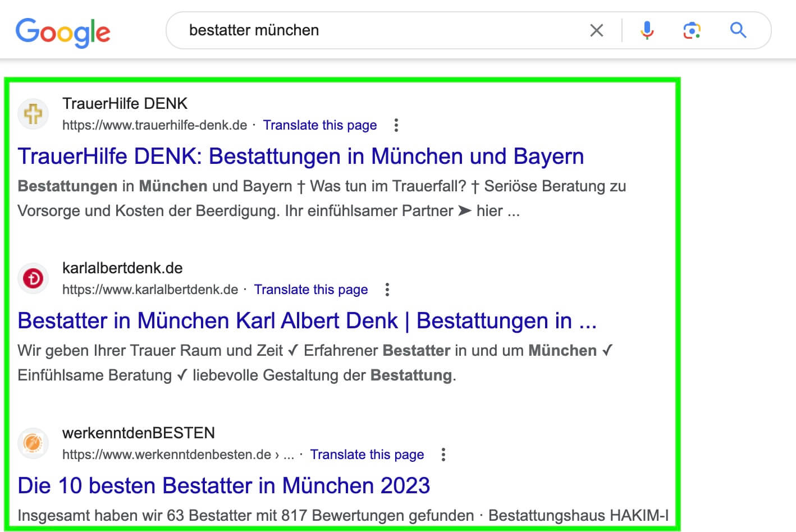The image size is (796, 532).
Task: Click snippet text 'Wir geben Ihrer Trauer Raum und Zeit'
Action: point(150,351)
